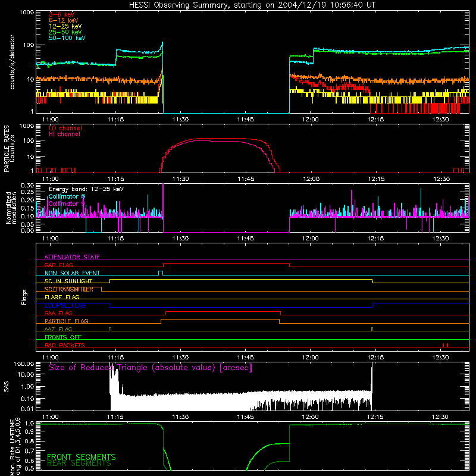
Task: Pick the green '25-50 keV' legend entry
Action: pyautogui.click(x=65, y=32)
